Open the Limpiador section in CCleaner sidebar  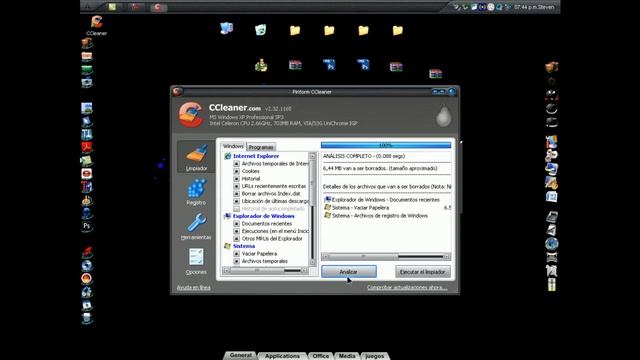pyautogui.click(x=196, y=157)
